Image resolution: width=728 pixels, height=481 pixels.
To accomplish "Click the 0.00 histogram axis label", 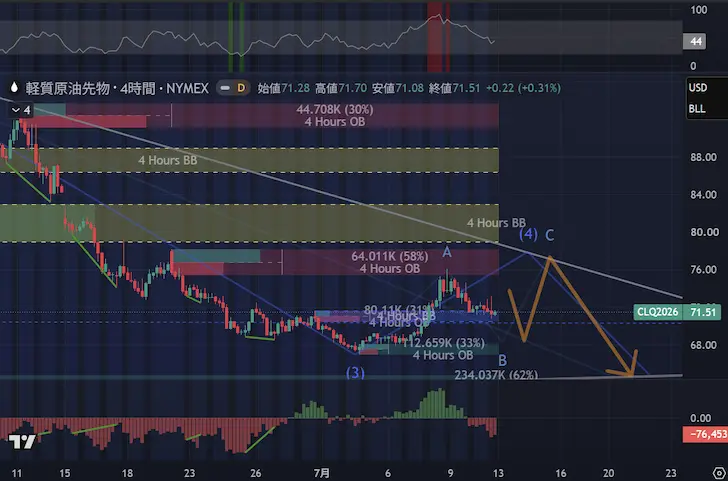I will tap(701, 418).
